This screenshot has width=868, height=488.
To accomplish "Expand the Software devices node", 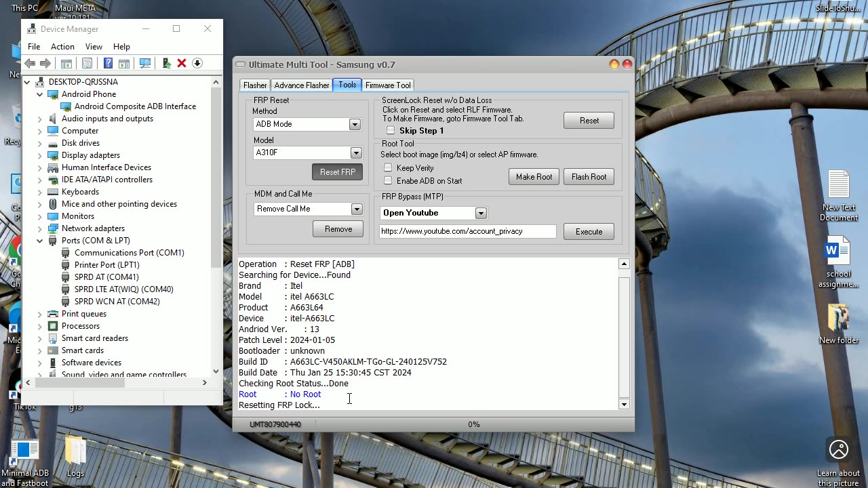I will click(x=39, y=363).
